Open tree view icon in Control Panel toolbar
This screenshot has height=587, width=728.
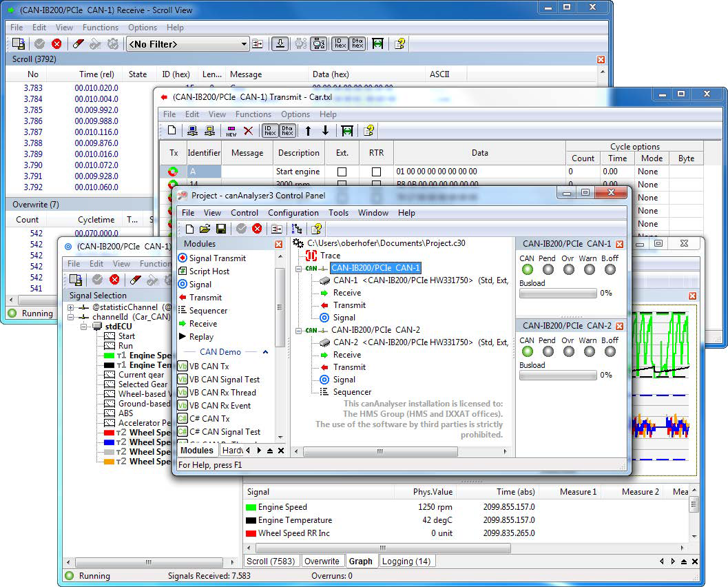pyautogui.click(x=296, y=229)
